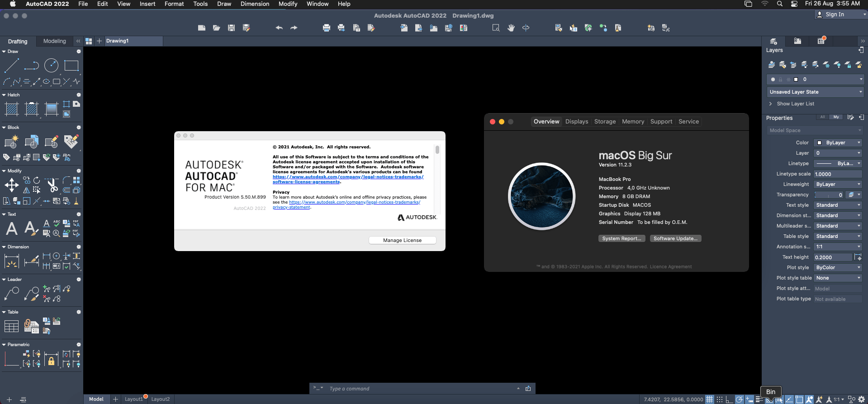Viewport: 868px width, 404px height.
Task: Switch to the Layout1 tab
Action: click(134, 399)
